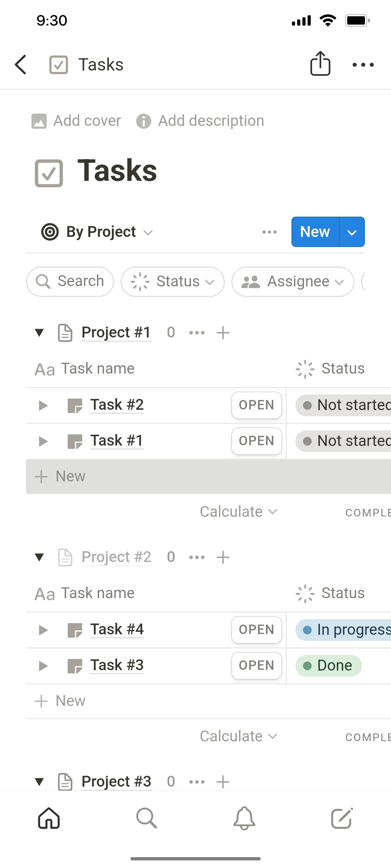391x868 pixels.
Task: Tap Task name column header in Project #2
Action: point(85,593)
